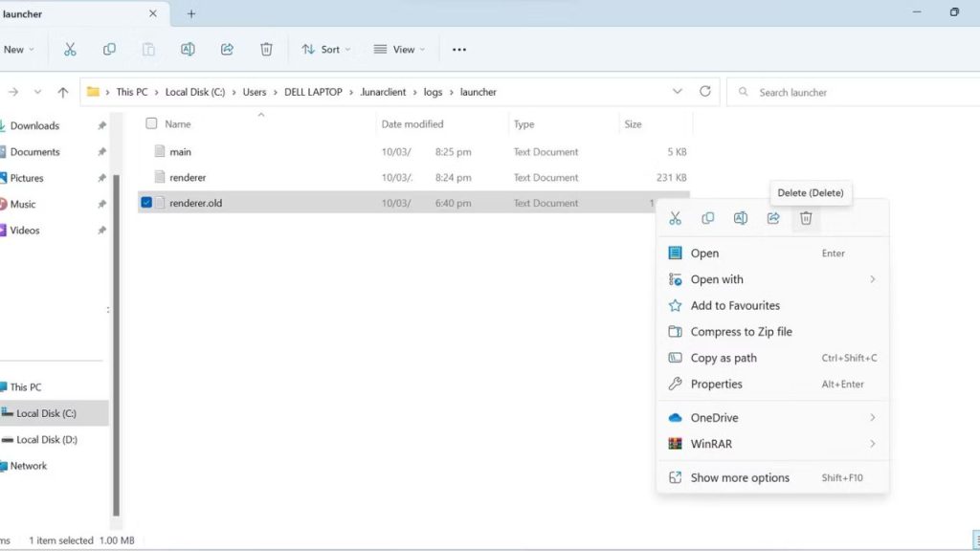Cut the selected file using toolbar scissors icon

tap(69, 49)
